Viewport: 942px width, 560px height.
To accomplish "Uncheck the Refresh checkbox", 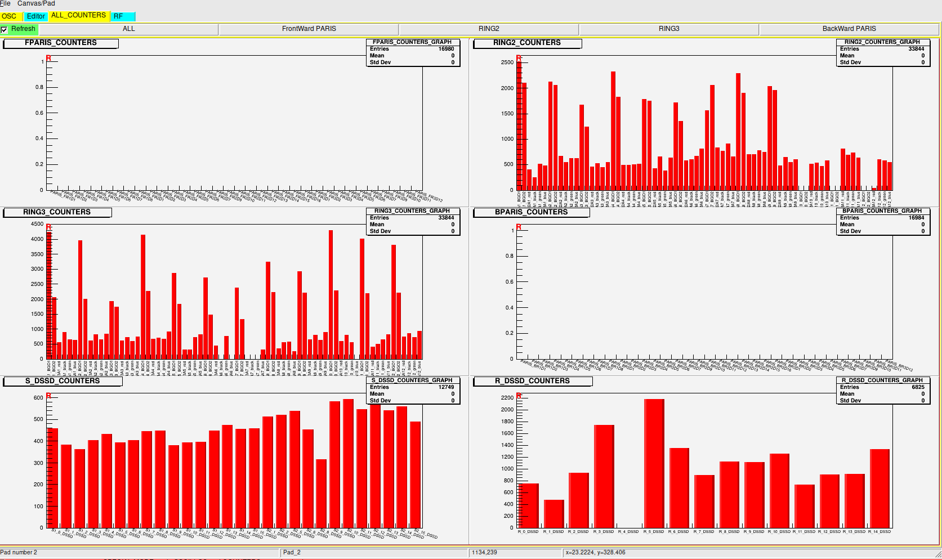I will tap(4, 29).
